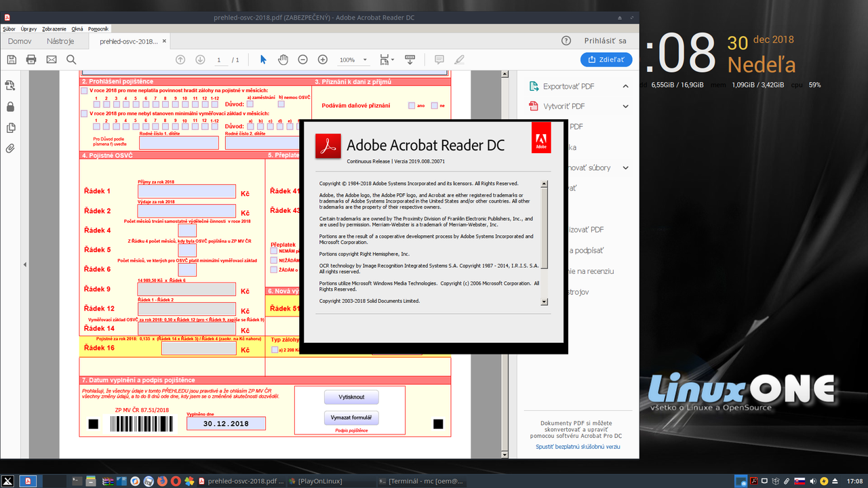This screenshot has height=488, width=868.
Task: Click the 'Vyplněno dne' date field 30.12.2018
Action: coord(226,424)
